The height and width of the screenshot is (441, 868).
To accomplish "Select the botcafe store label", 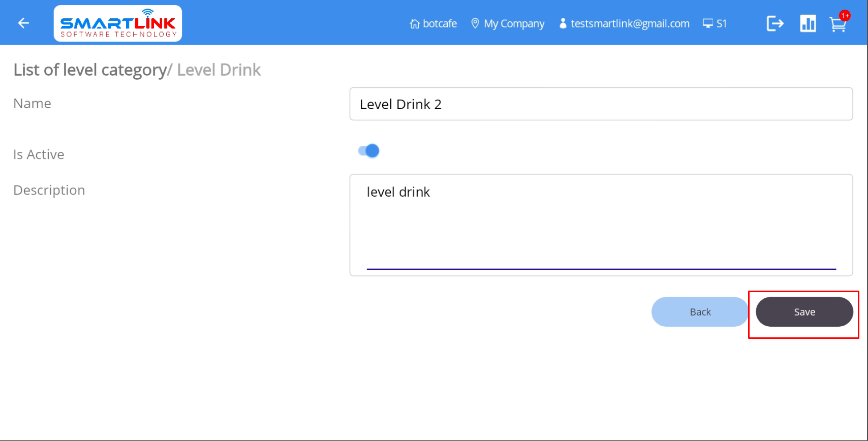I will click(440, 24).
